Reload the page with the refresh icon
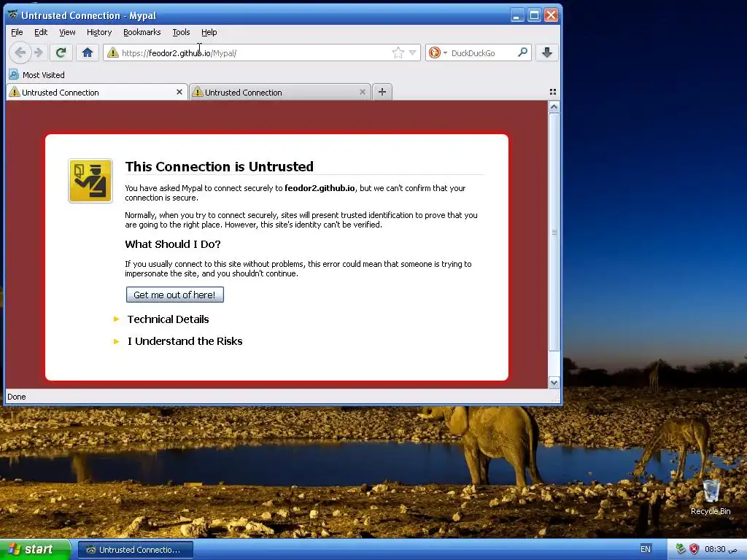Image resolution: width=747 pixels, height=560 pixels. [x=61, y=52]
